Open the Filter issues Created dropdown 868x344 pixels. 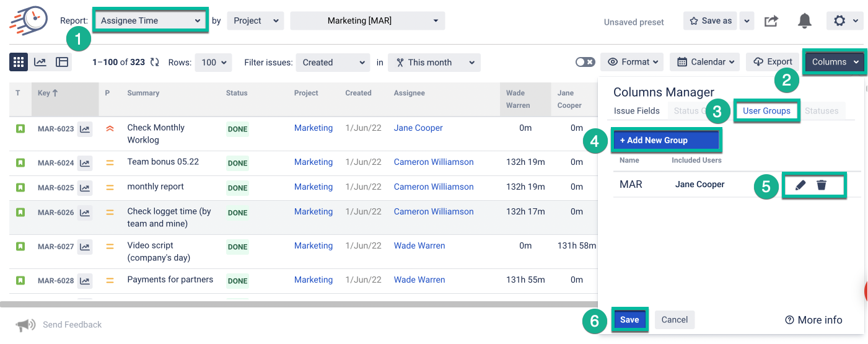pyautogui.click(x=333, y=62)
